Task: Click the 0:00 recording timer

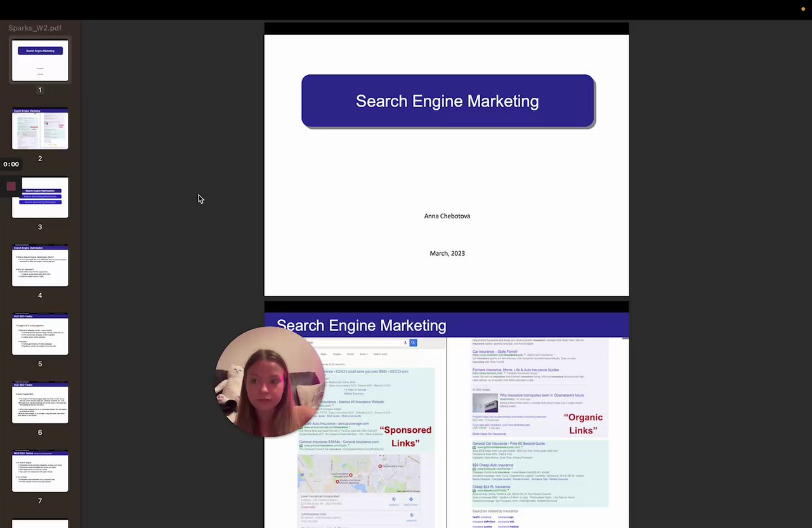Action: 11,164
